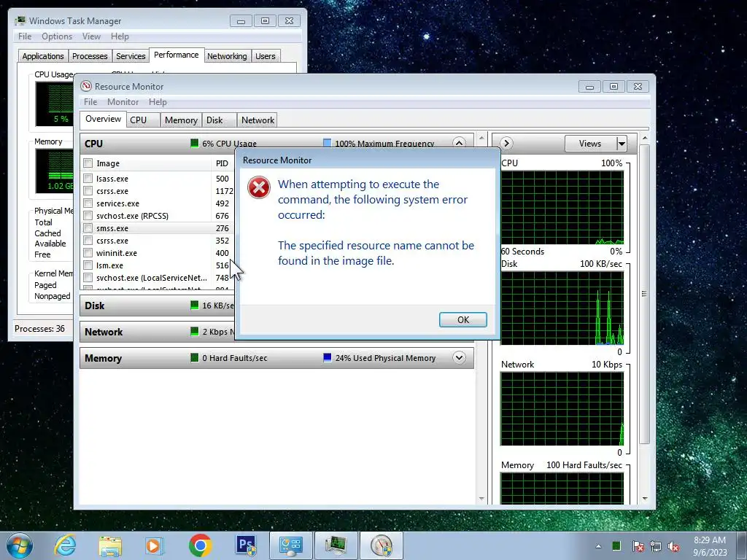This screenshot has height=560, width=747.
Task: Open Task Manager Applications tab
Action: click(x=43, y=56)
